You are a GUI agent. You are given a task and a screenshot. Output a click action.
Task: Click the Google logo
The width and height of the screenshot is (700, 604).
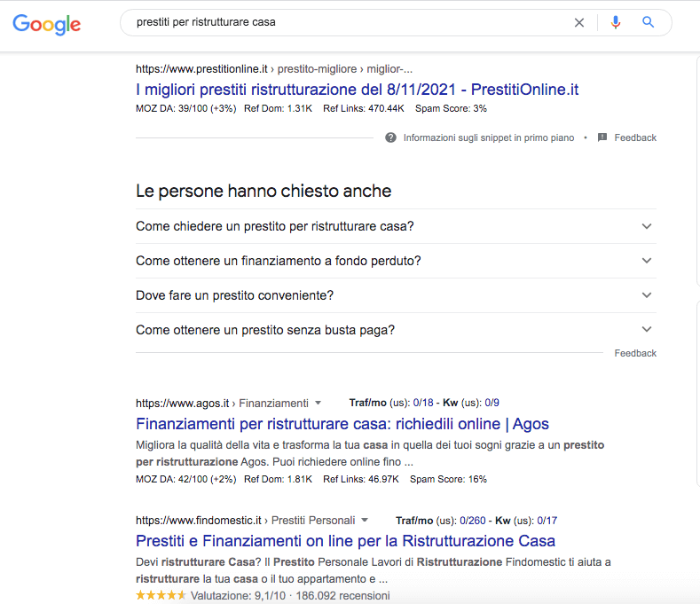(x=47, y=24)
